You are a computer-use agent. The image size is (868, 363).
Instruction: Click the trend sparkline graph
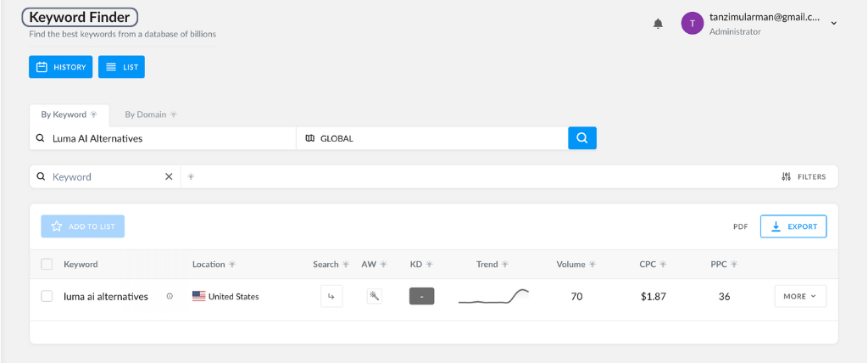click(x=494, y=297)
